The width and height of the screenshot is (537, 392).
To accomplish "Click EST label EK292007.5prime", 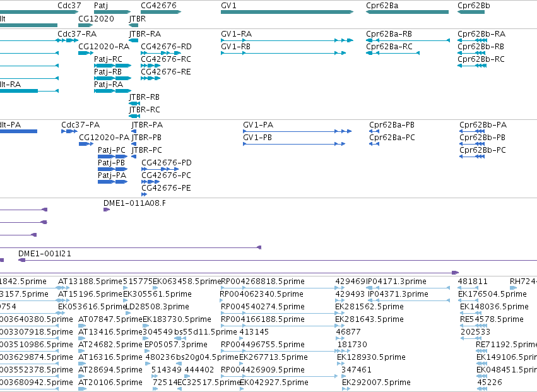I will pyautogui.click(x=376, y=383).
